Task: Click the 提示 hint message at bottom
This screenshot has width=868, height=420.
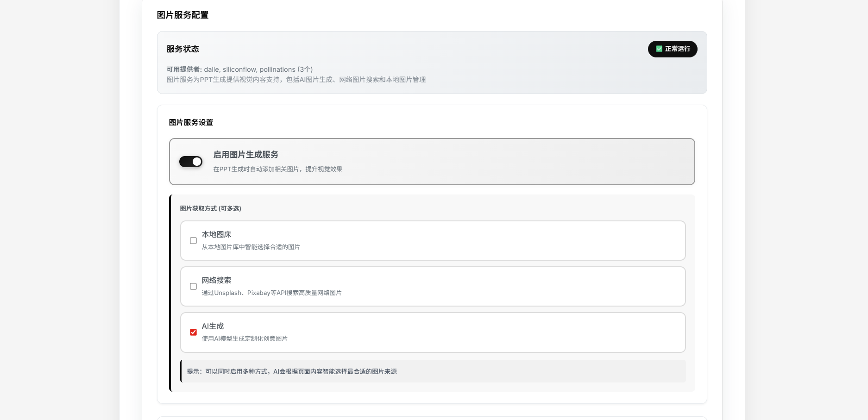Action: (x=292, y=372)
